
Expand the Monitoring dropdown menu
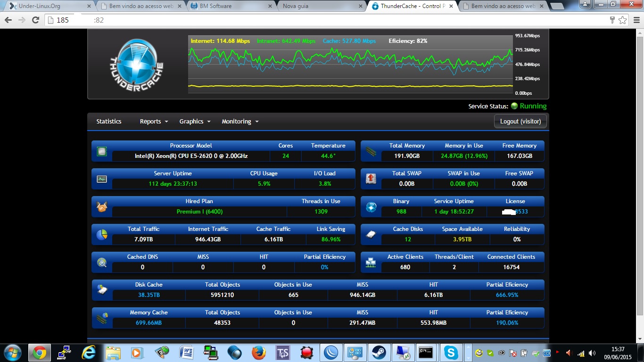coord(240,121)
